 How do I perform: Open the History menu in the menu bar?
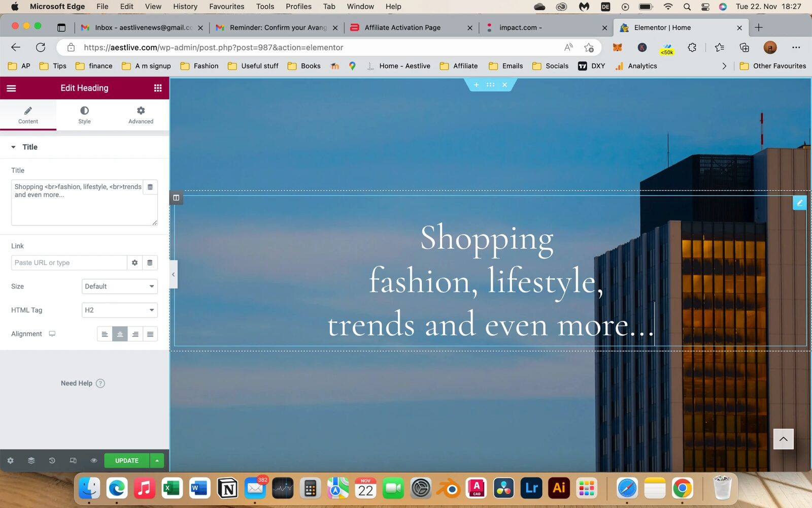click(185, 7)
